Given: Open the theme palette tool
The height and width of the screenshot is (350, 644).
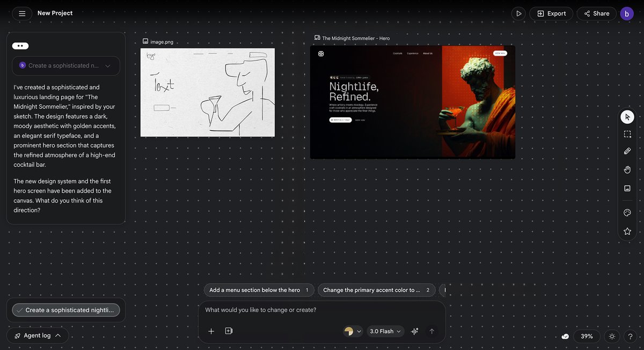Looking at the screenshot, I should coord(627,213).
